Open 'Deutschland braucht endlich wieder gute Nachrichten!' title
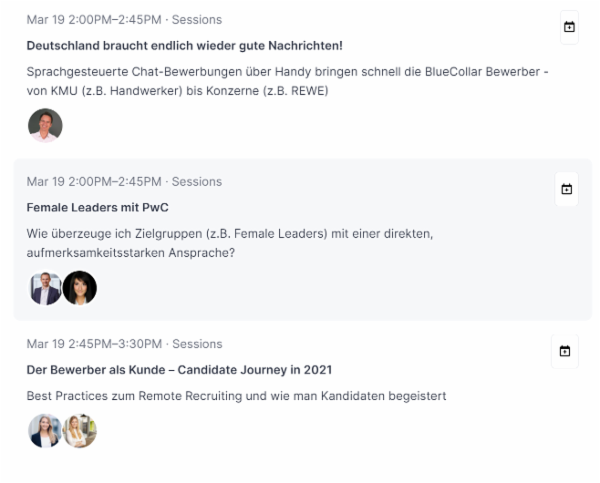The height and width of the screenshot is (483, 600). point(184,46)
